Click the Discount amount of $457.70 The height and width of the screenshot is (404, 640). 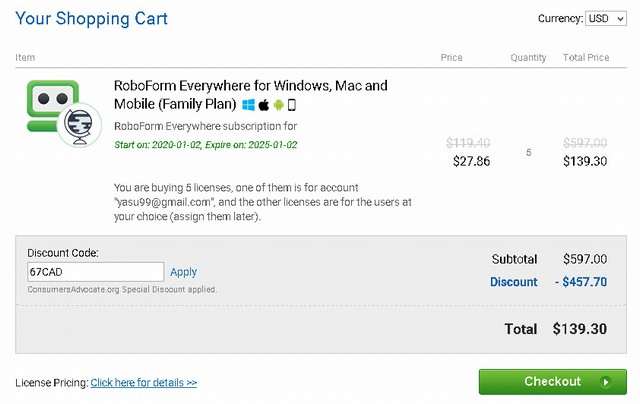[x=580, y=283]
